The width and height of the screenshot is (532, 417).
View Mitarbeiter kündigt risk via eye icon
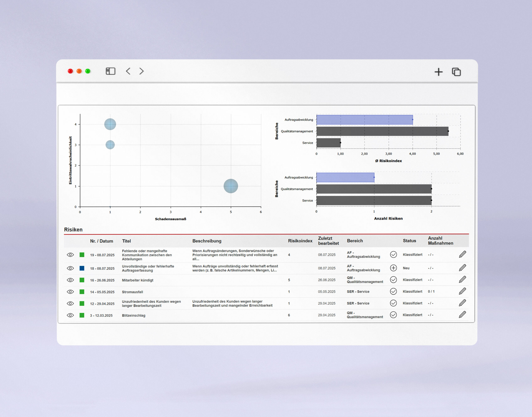click(x=70, y=280)
